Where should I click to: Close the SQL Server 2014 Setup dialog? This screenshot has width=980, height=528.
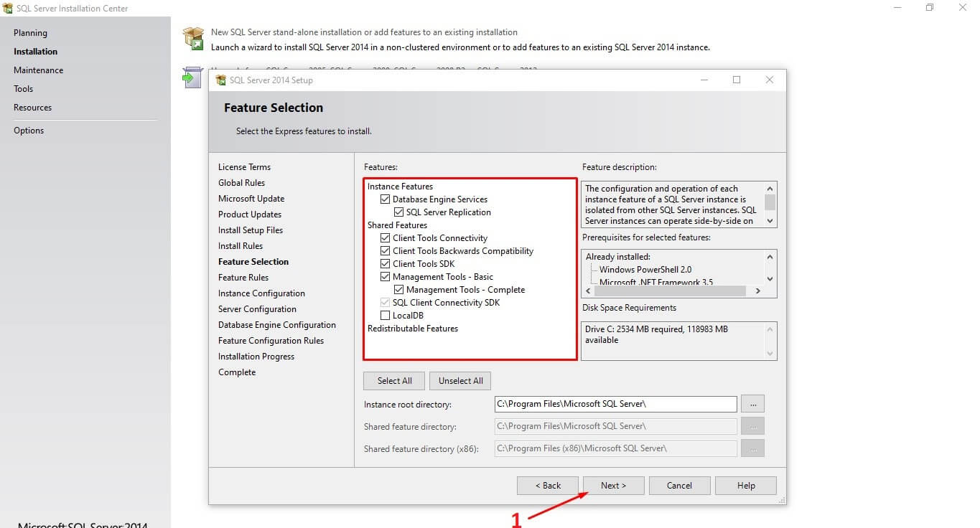pyautogui.click(x=770, y=80)
